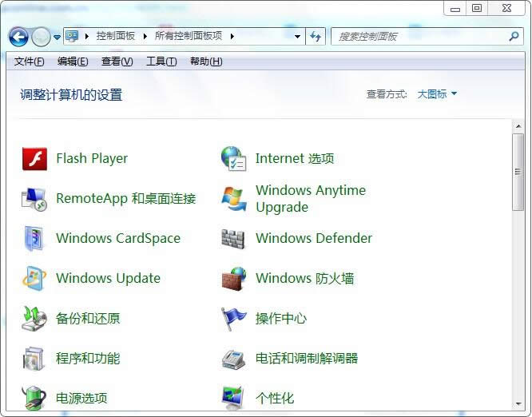Click the Windows Defender wall icon
This screenshot has height=417, width=532.
pyautogui.click(x=233, y=239)
